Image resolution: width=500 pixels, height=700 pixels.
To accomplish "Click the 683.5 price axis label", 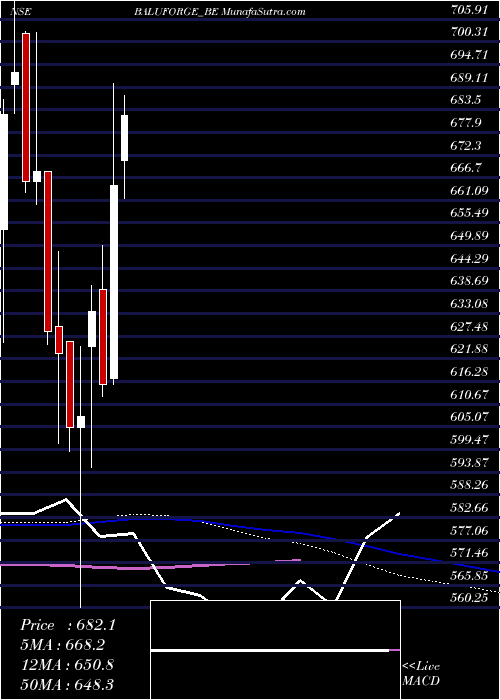I will click(467, 100).
